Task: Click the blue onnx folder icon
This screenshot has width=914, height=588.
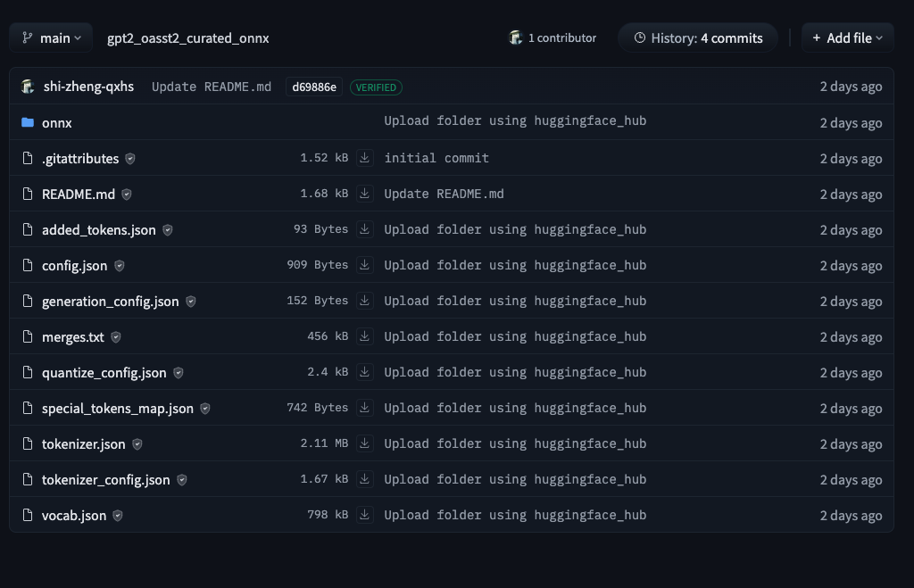Action: click(28, 122)
